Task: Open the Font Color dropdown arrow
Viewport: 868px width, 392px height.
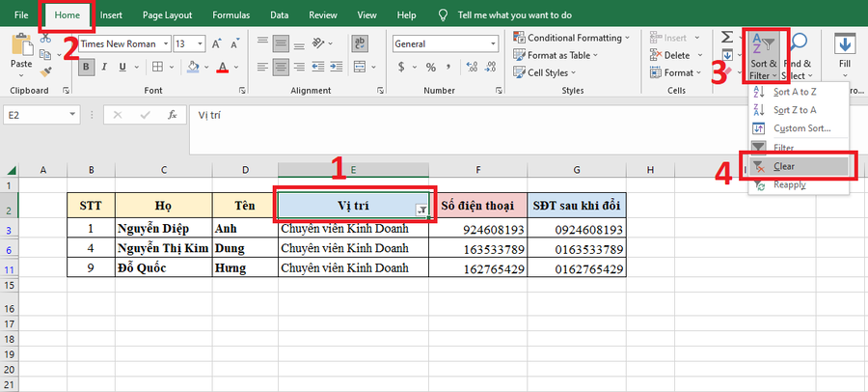Action: point(236,68)
